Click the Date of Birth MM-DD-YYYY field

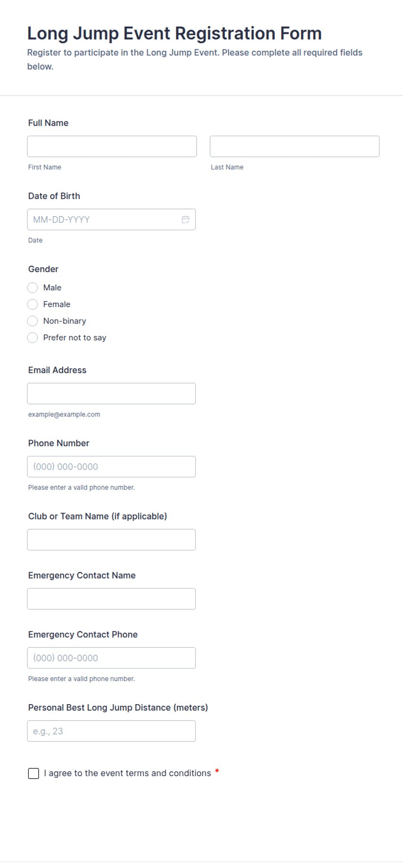(x=111, y=220)
